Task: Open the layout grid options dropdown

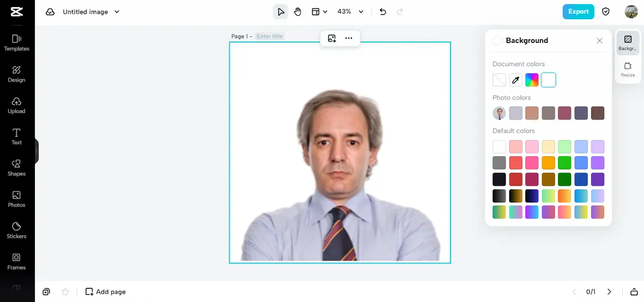Action: click(x=319, y=12)
